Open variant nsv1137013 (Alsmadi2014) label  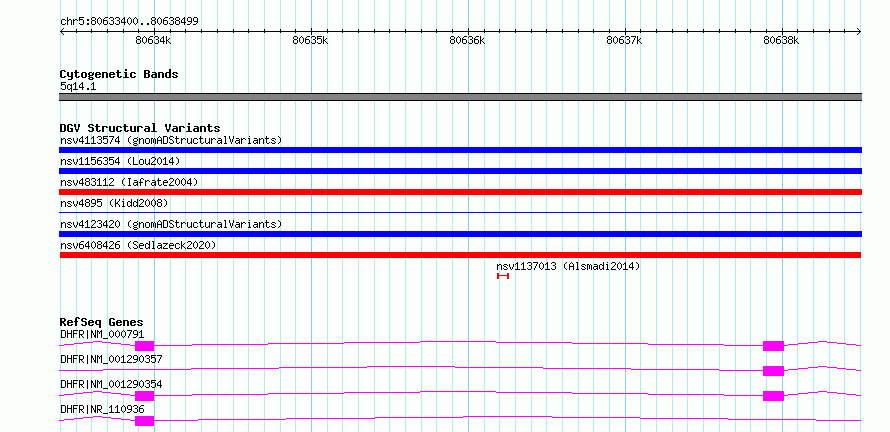click(568, 266)
